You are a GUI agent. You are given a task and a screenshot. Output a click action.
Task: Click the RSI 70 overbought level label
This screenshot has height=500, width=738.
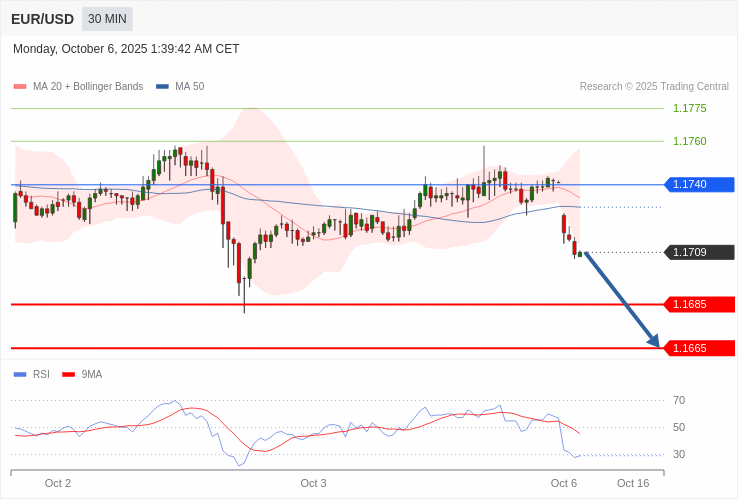pyautogui.click(x=679, y=400)
